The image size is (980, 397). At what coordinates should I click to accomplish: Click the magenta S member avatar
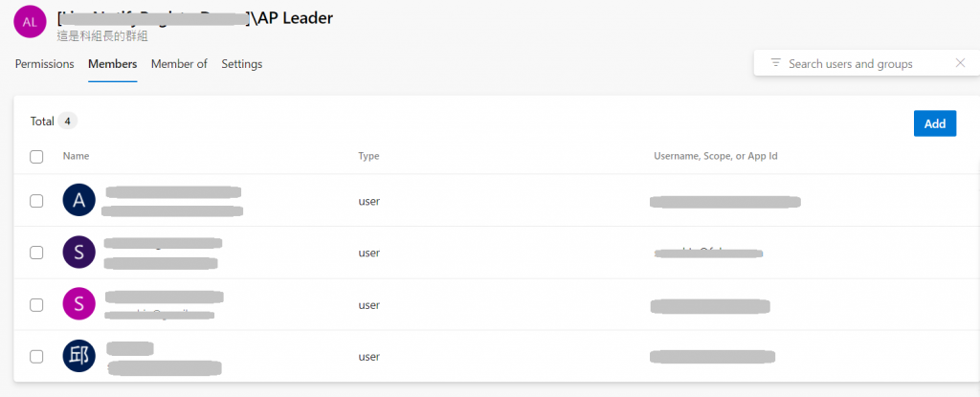coord(78,304)
